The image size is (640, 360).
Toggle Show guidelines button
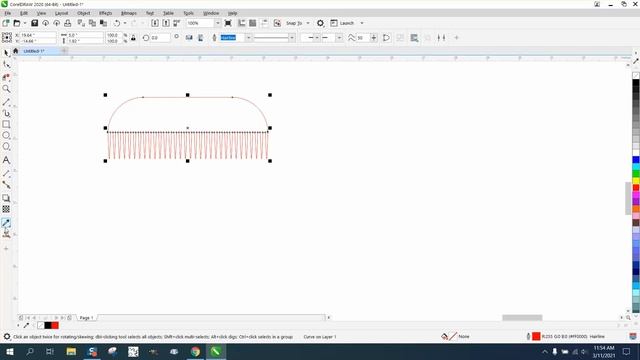click(x=264, y=23)
